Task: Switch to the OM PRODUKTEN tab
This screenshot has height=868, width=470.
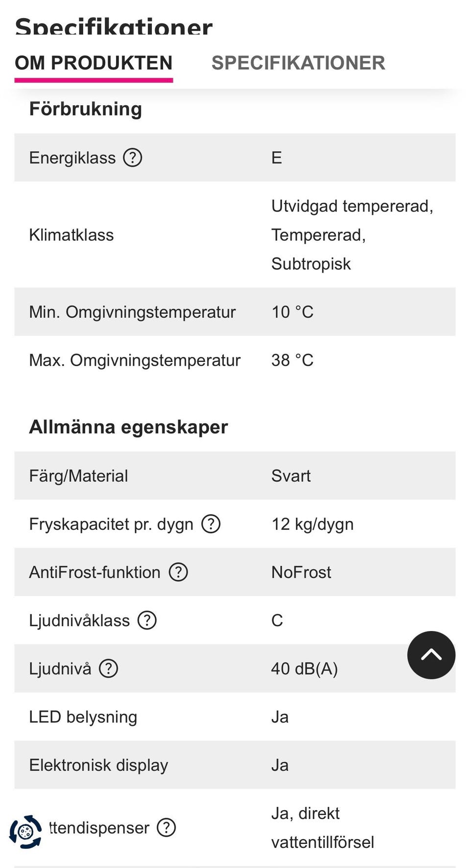Action: tap(94, 63)
